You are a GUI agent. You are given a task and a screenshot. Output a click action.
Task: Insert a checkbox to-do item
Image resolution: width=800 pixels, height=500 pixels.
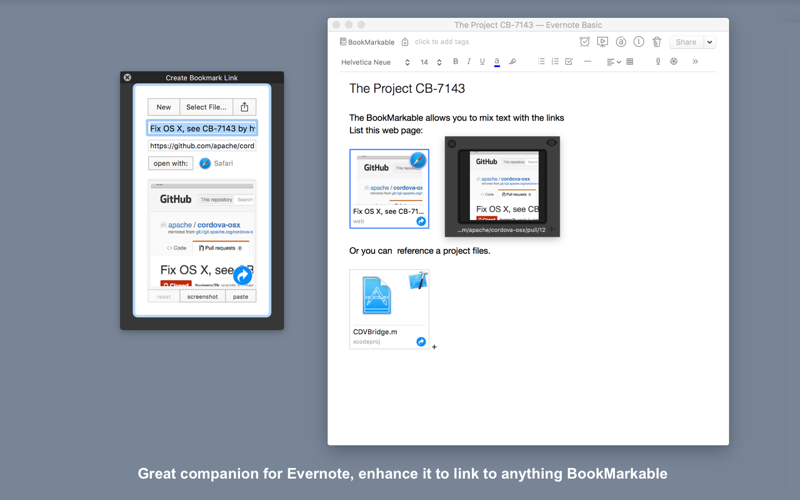pos(569,62)
